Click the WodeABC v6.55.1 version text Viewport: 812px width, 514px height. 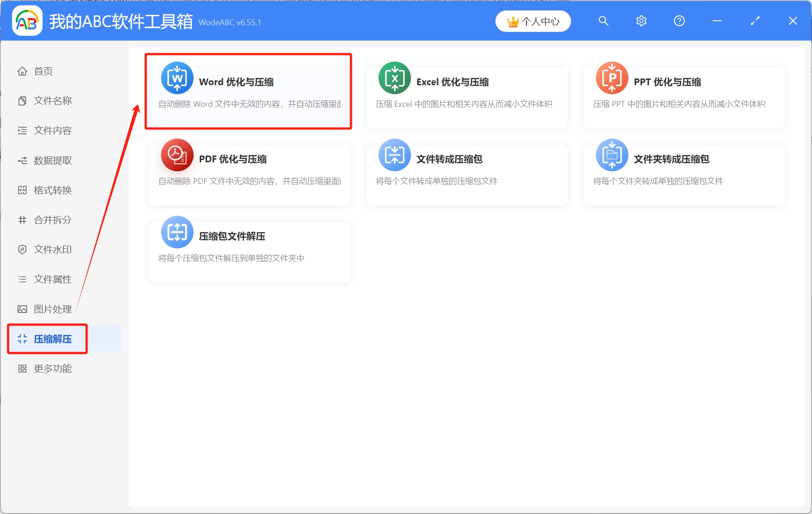230,23
